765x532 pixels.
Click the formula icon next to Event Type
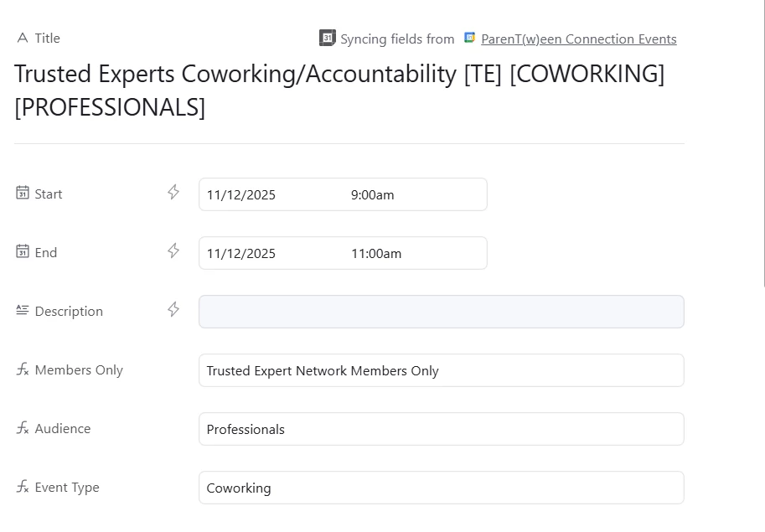point(23,486)
